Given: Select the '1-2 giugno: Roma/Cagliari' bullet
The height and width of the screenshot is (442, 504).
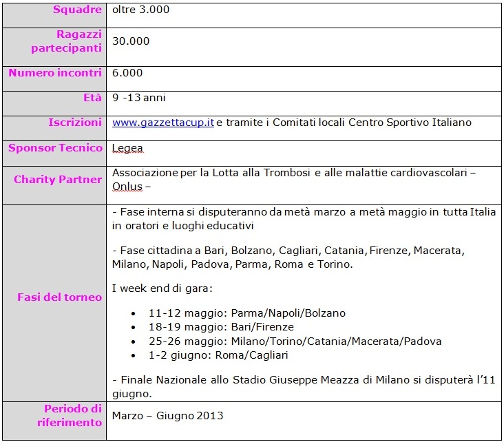Looking at the screenshot, I should tap(218, 355).
